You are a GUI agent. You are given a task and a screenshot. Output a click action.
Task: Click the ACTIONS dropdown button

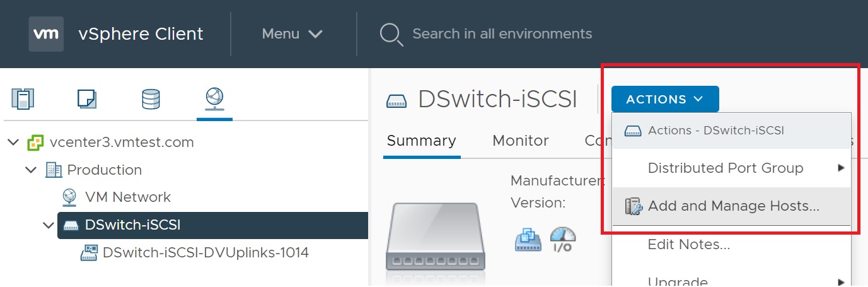pos(664,99)
